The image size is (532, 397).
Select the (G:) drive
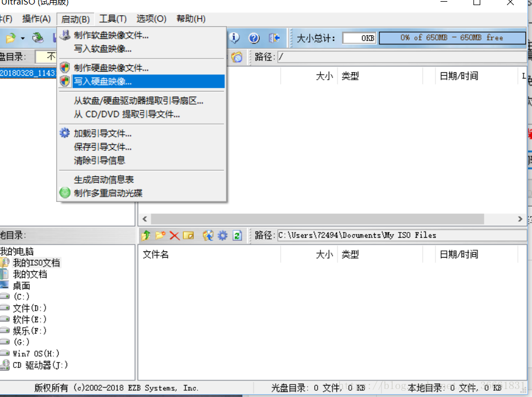click(x=22, y=342)
